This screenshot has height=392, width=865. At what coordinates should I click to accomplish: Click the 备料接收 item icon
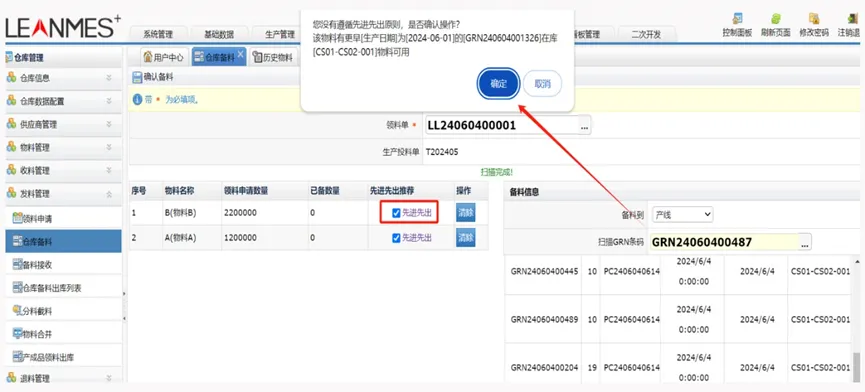[x=17, y=265]
